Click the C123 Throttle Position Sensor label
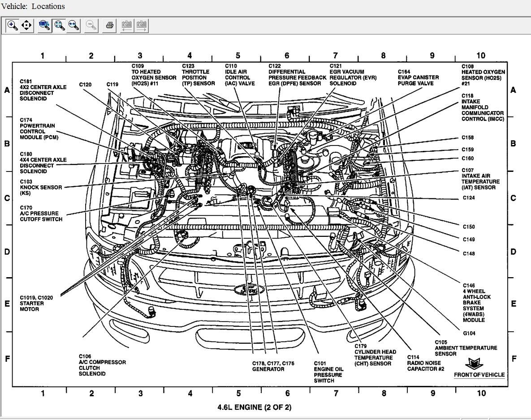 (x=198, y=74)
